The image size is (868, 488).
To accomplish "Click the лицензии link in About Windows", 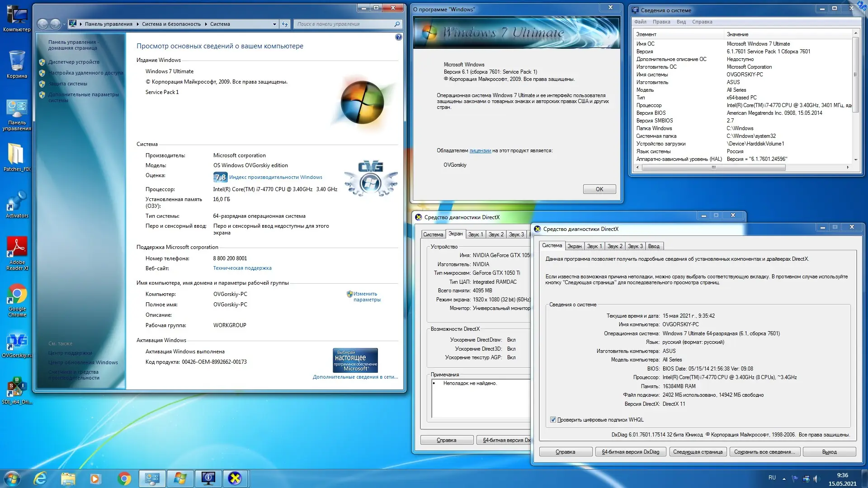I will coord(480,150).
